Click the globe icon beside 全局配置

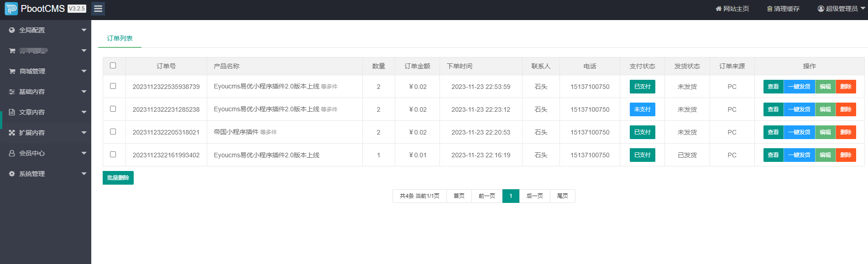pyautogui.click(x=12, y=30)
